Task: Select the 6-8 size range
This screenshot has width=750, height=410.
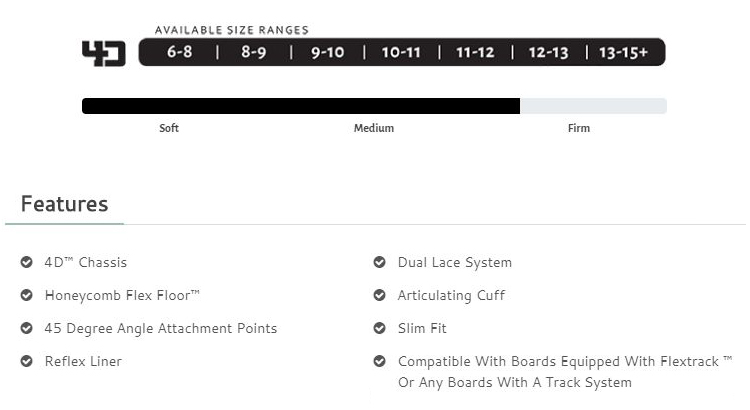Action: (x=180, y=52)
